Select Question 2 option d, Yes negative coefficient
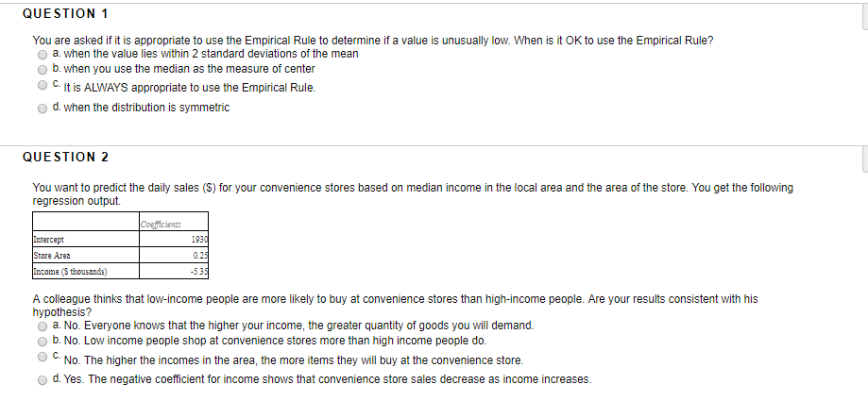 (x=43, y=380)
